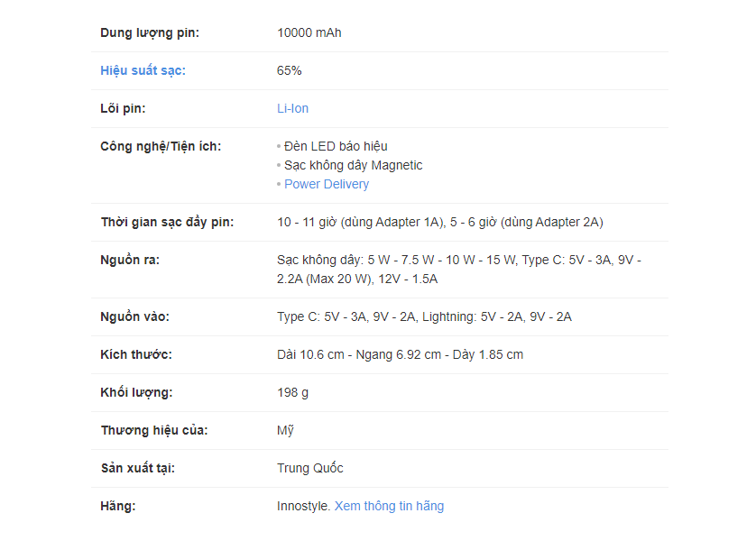Click the Adapter 1A charging time text
This screenshot has height=559, width=756.
pos(361,222)
